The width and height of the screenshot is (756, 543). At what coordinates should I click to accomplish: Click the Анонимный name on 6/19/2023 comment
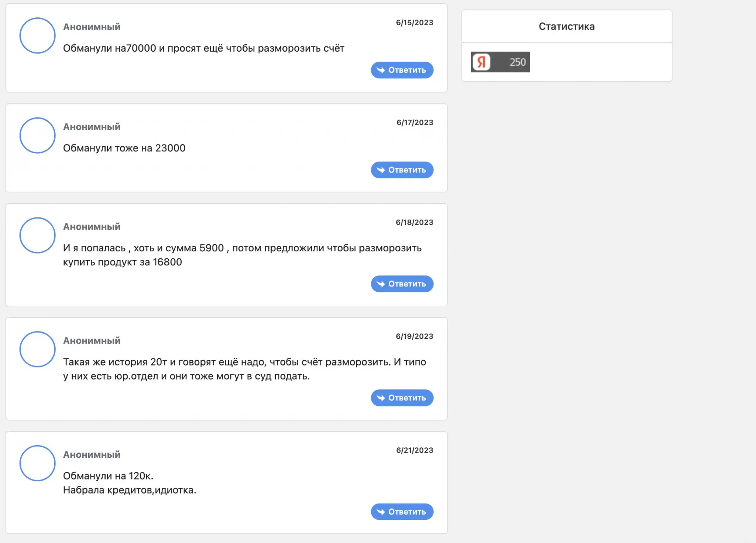[92, 341]
